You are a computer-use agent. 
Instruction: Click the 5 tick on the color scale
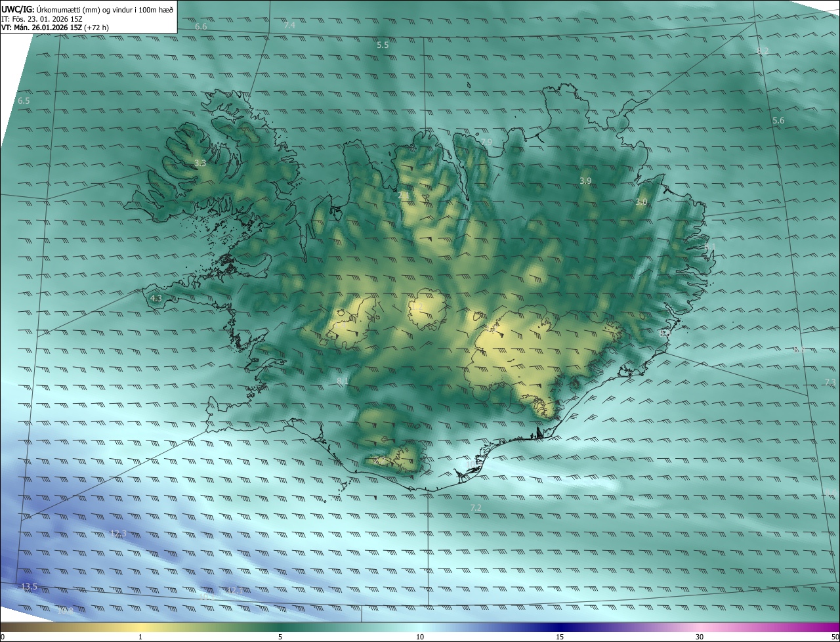coord(280,637)
